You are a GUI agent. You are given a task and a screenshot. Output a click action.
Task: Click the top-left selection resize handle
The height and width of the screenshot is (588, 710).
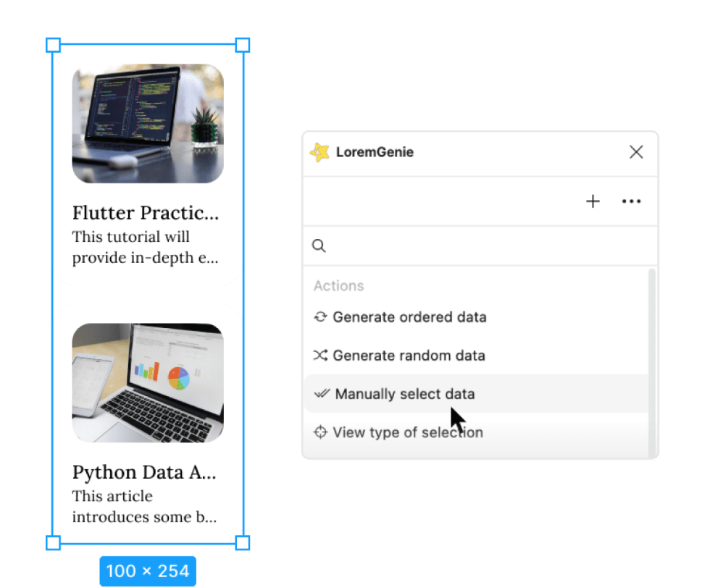pos(53,45)
